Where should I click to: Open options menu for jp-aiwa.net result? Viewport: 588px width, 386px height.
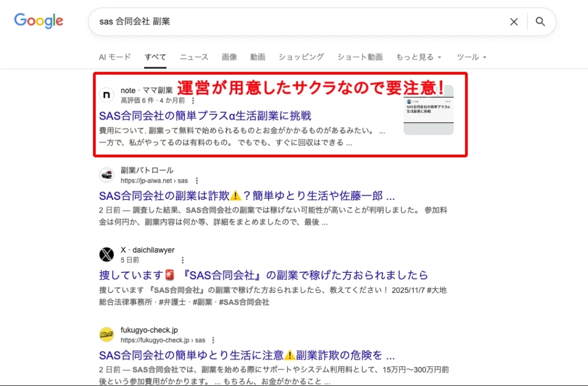[x=196, y=181]
